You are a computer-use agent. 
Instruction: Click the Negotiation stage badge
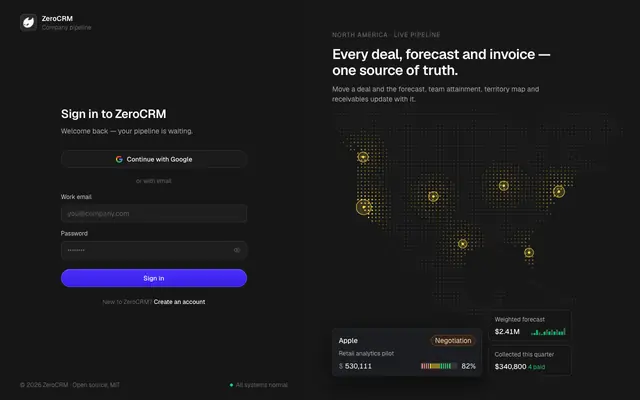(x=453, y=340)
